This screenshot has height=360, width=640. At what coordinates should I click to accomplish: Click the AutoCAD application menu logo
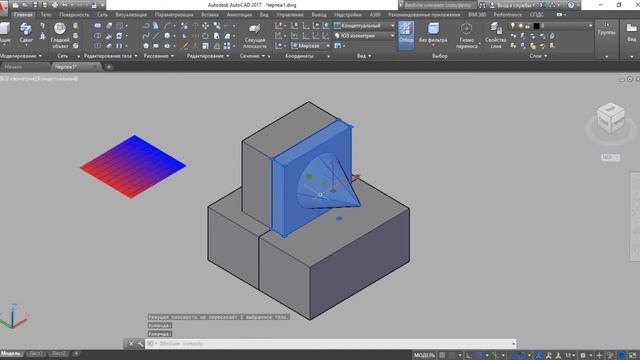click(x=3, y=8)
